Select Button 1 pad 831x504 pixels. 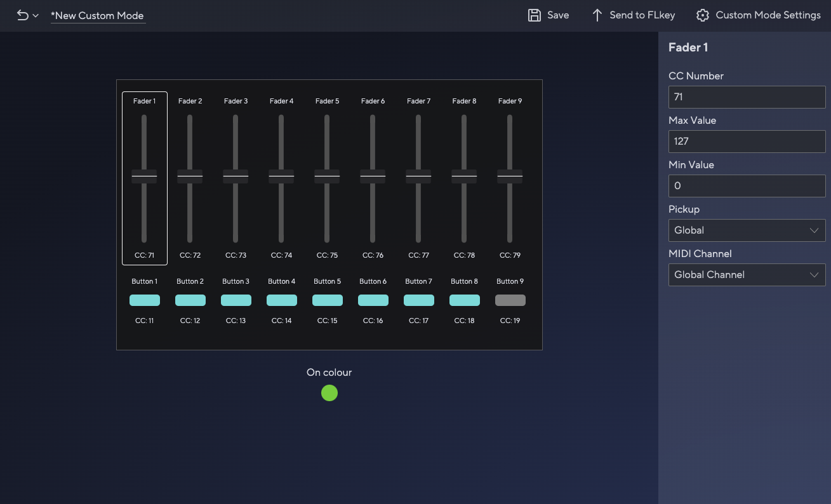pyautogui.click(x=145, y=300)
